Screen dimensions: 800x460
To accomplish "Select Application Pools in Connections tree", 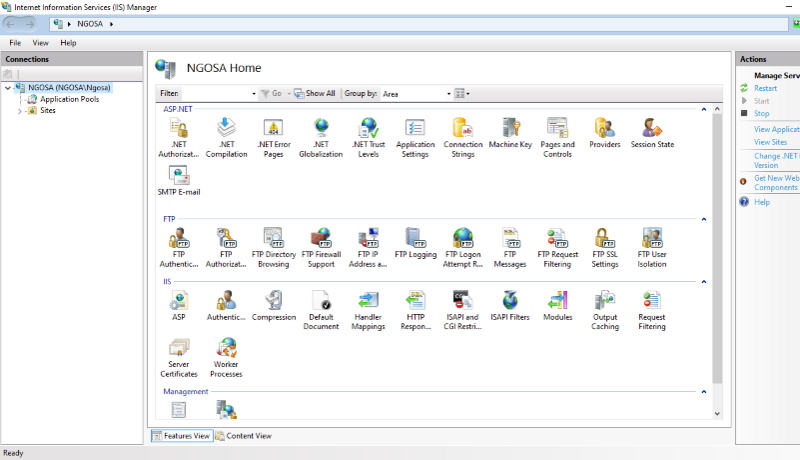I will click(x=69, y=99).
